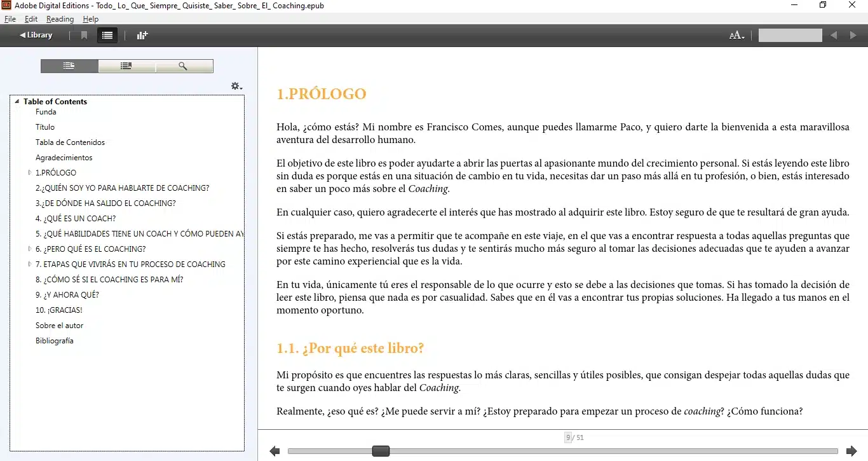Click the Adobe Digital Editions title bar icon
The width and height of the screenshot is (868, 461).
[x=6, y=5]
